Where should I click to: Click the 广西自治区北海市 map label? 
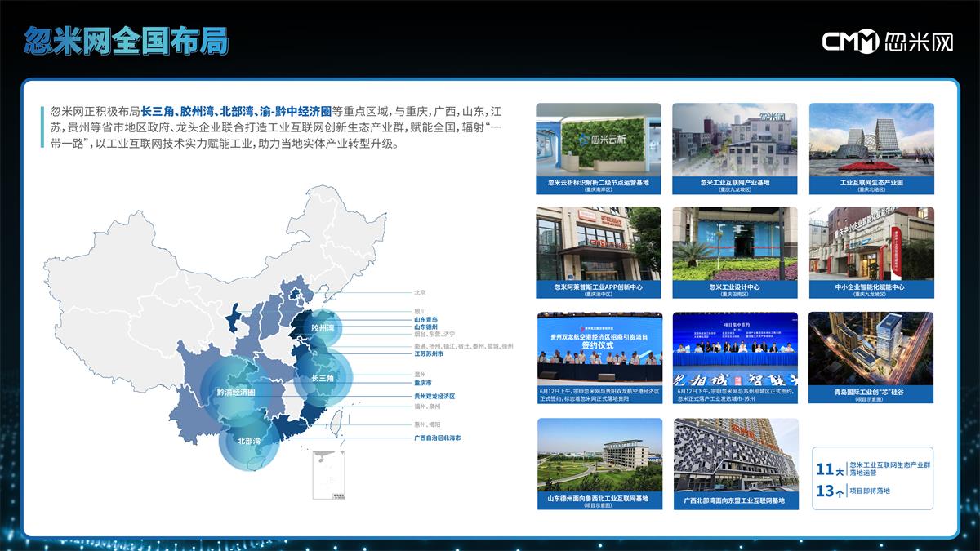coord(437,438)
